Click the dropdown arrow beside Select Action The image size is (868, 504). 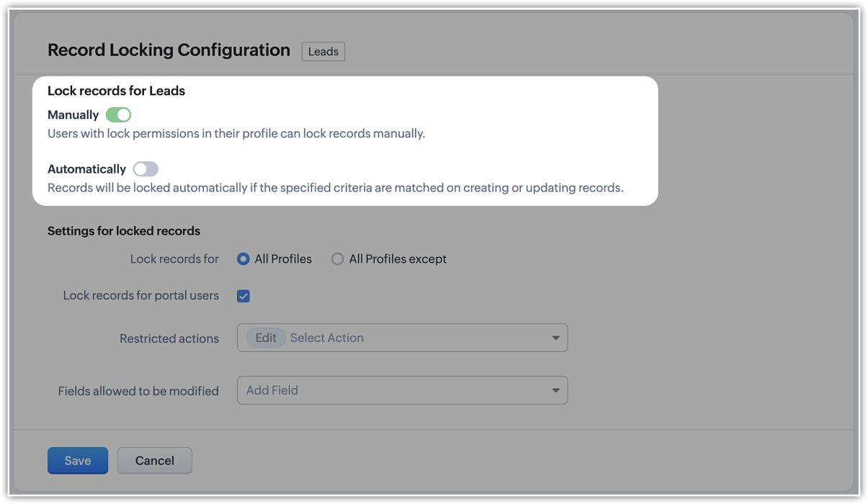pos(555,337)
